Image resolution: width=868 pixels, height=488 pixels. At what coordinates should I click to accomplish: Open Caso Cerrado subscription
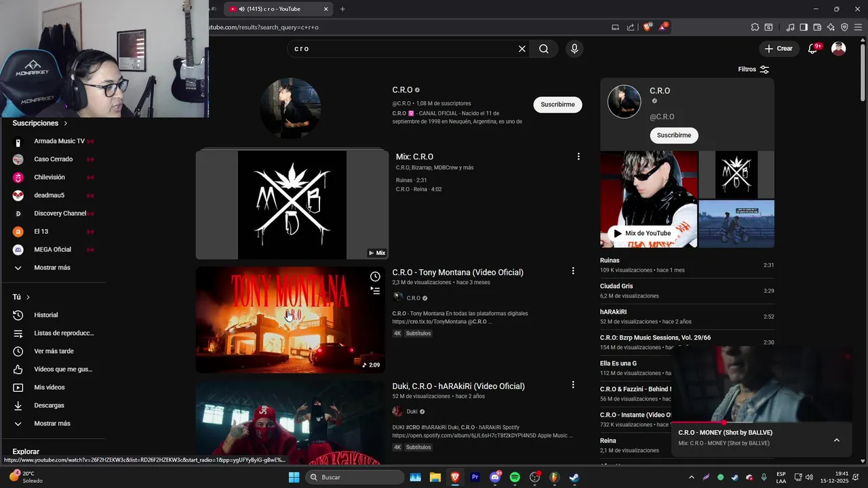click(x=53, y=159)
